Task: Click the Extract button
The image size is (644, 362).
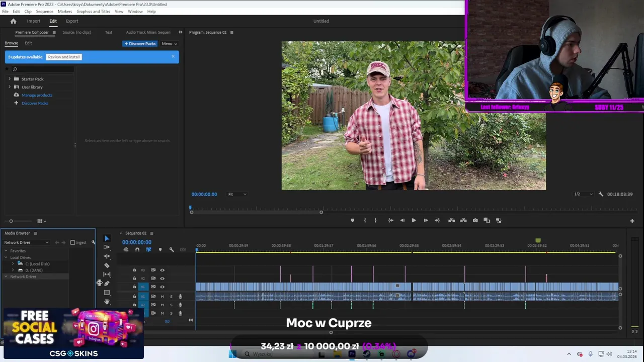Action: coord(463,220)
